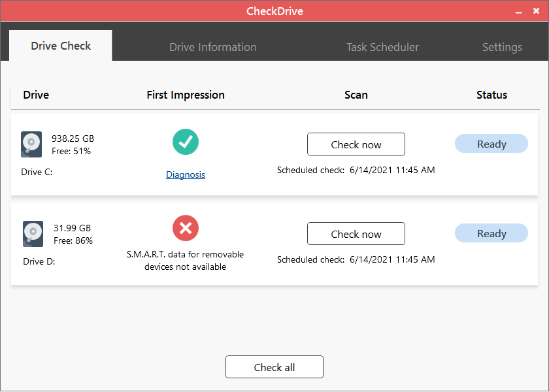Image resolution: width=549 pixels, height=392 pixels.
Task: Switch to the Drive Information tab
Action: pyautogui.click(x=213, y=47)
